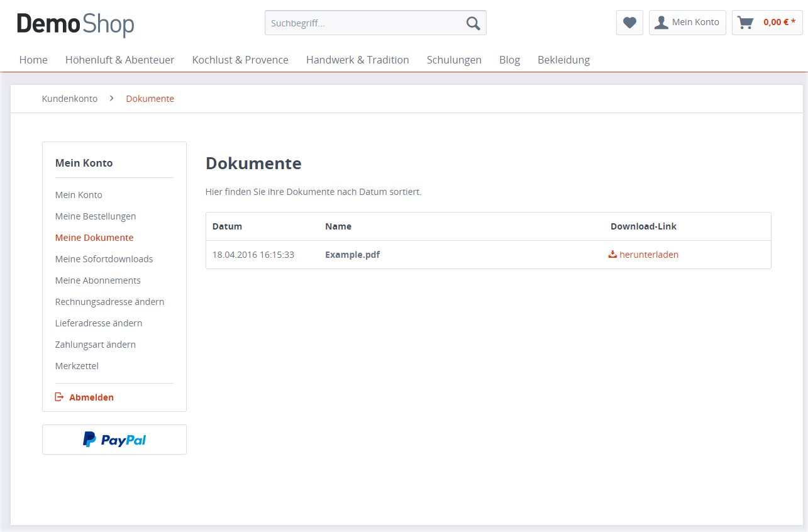Click the Mein Konto sidebar heading
This screenshot has height=532, width=808.
84,163
